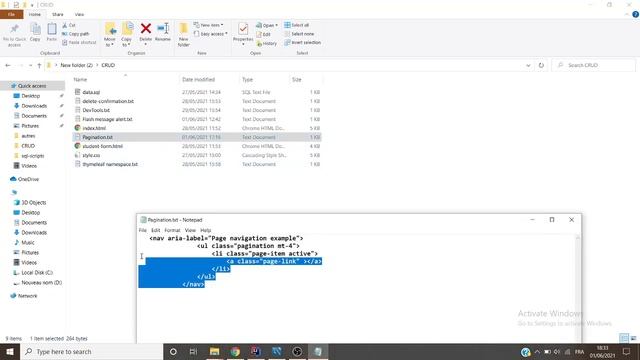Image resolution: width=640 pixels, height=360 pixels.
Task: Open the notification center icon
Action: [x=627, y=351]
